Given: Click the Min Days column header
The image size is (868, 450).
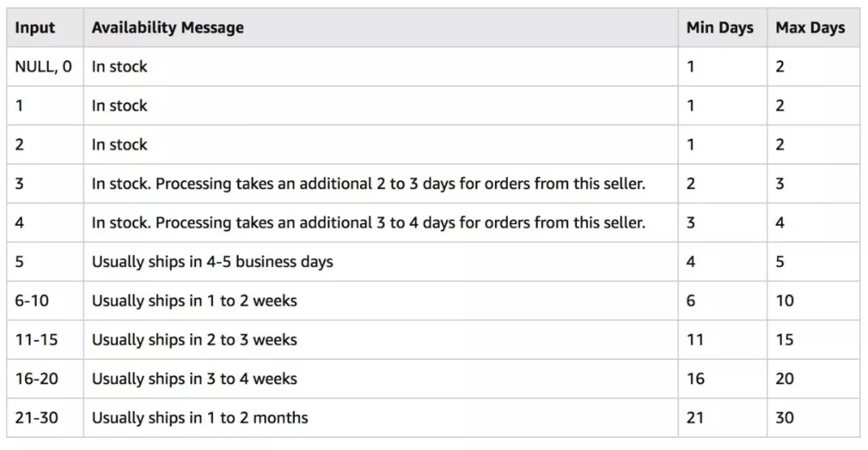Looking at the screenshot, I should coord(719,28).
